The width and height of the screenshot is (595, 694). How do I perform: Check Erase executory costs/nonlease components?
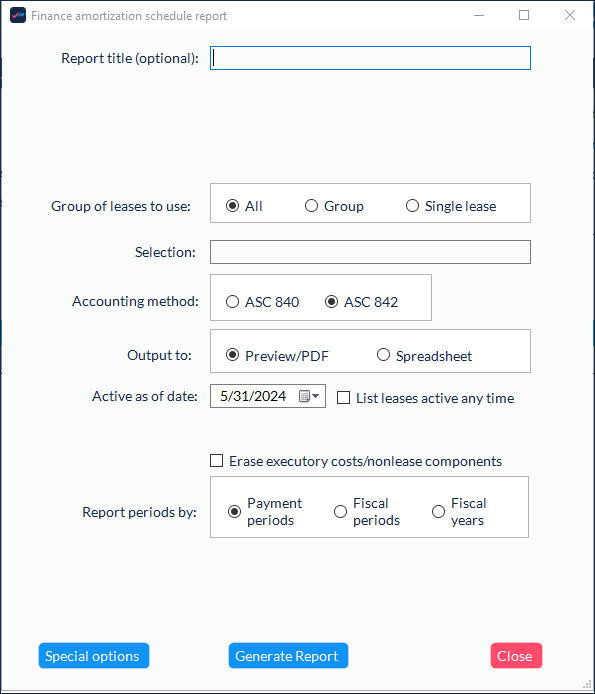[x=356, y=461]
